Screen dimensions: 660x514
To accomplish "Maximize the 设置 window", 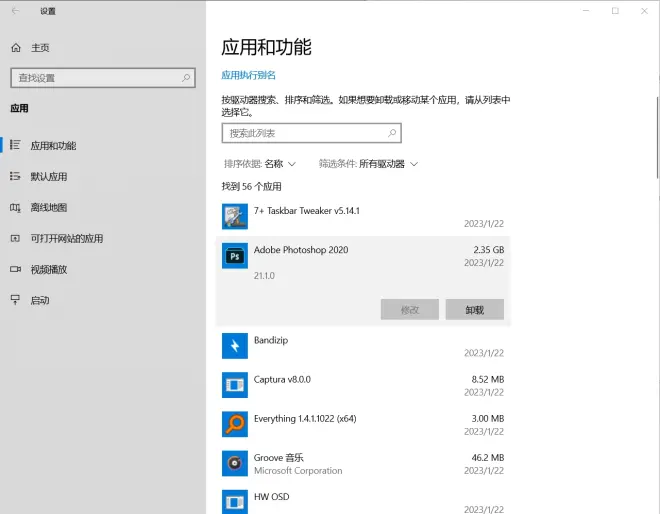I will click(615, 11).
